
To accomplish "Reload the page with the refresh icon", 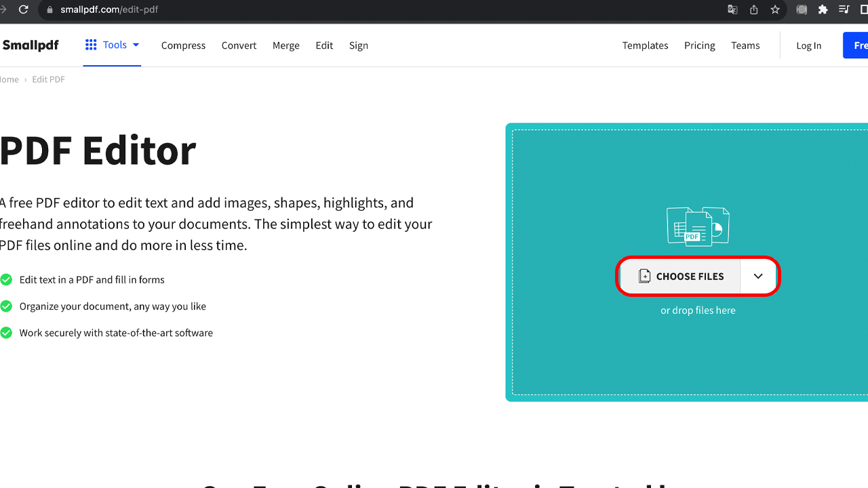I will coord(24,9).
